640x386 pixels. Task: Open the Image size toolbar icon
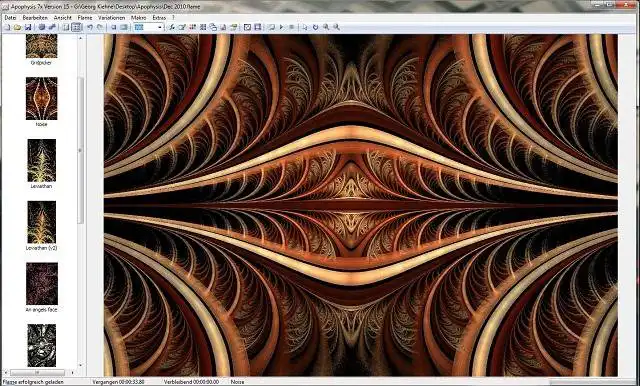pos(213,27)
